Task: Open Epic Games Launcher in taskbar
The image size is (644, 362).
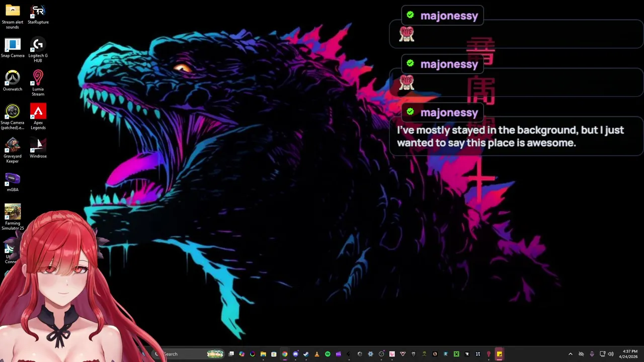Action: pos(414,354)
